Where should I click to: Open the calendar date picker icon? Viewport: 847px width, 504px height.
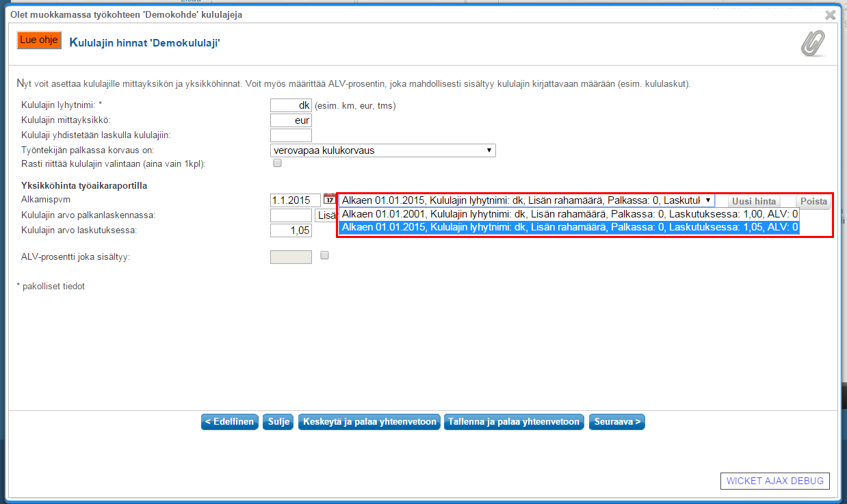point(329,200)
